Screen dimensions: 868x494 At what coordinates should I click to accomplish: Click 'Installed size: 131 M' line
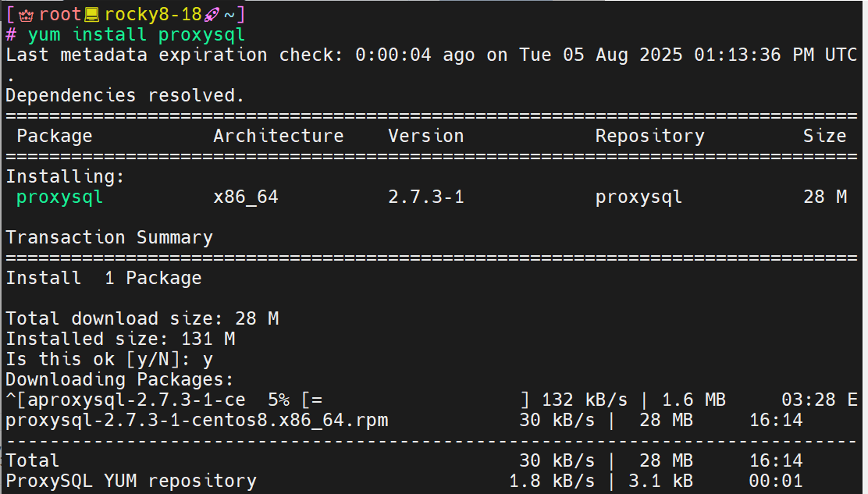coord(120,339)
